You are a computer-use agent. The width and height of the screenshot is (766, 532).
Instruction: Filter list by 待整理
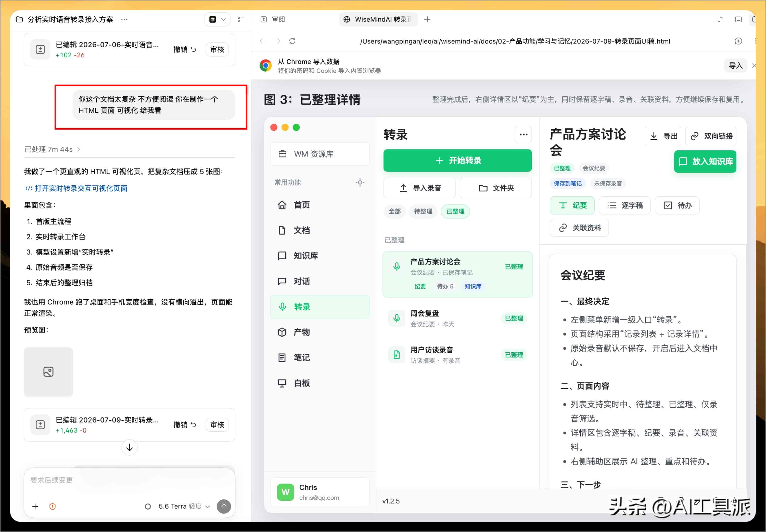coord(423,211)
